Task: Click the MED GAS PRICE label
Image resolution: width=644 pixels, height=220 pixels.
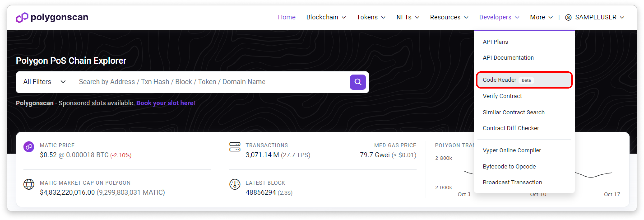Action: pos(395,145)
